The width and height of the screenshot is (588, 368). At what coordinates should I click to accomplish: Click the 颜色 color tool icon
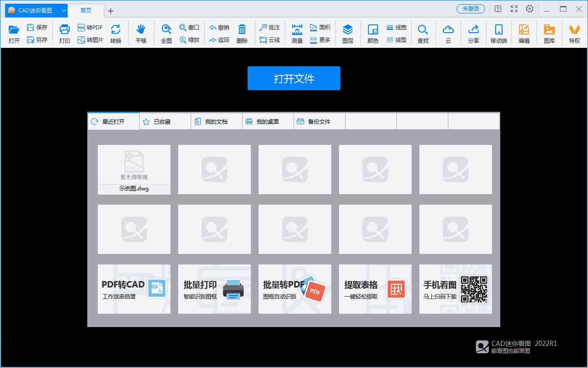coord(373,33)
